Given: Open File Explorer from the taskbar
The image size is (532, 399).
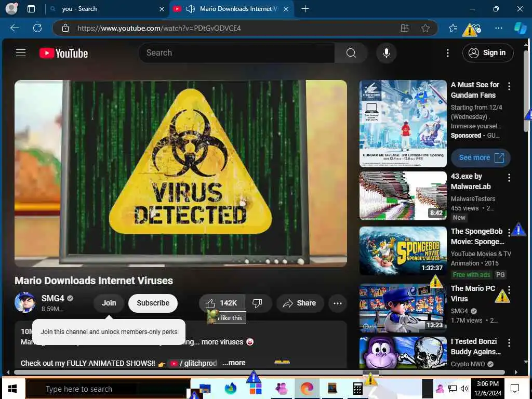Looking at the screenshot, I should [x=205, y=389].
